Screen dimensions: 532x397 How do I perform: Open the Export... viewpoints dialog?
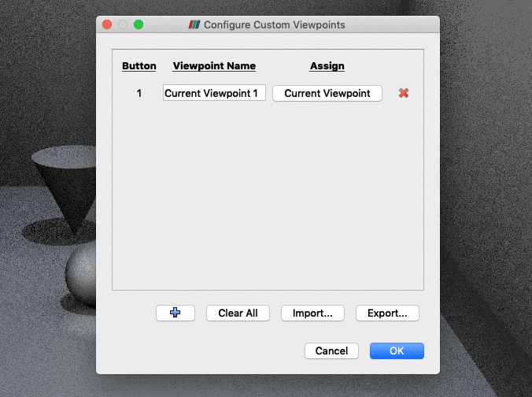[x=387, y=313]
